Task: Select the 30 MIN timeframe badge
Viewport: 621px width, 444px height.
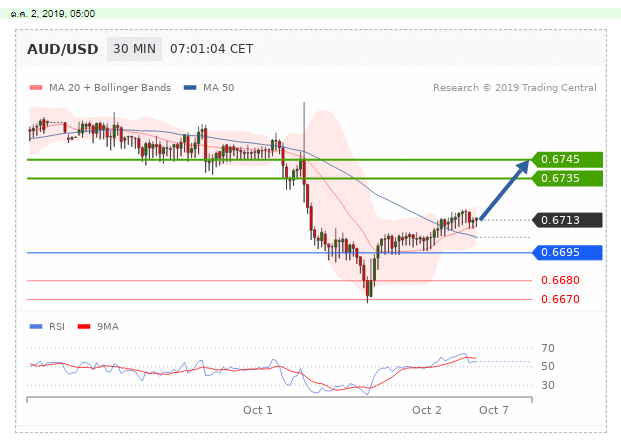Action: (x=134, y=49)
